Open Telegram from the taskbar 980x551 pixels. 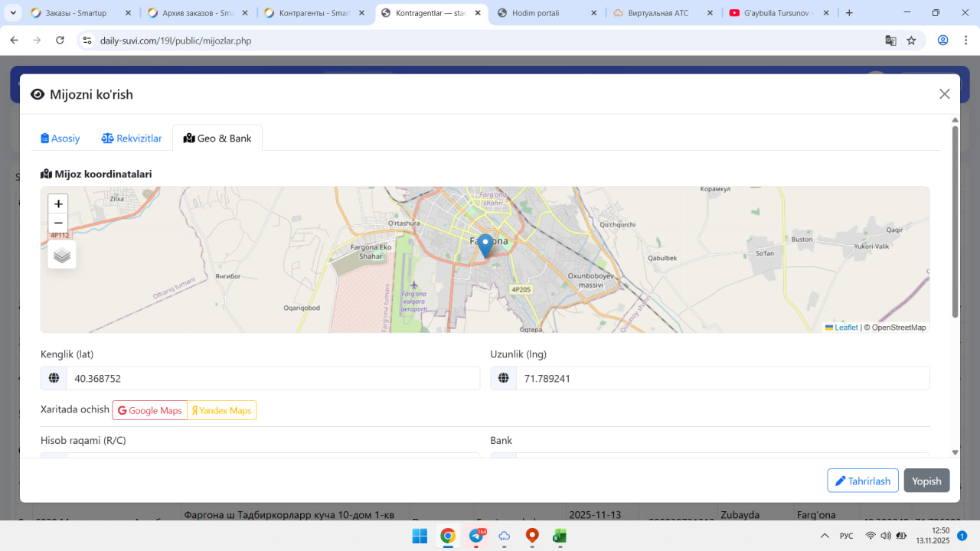(476, 536)
